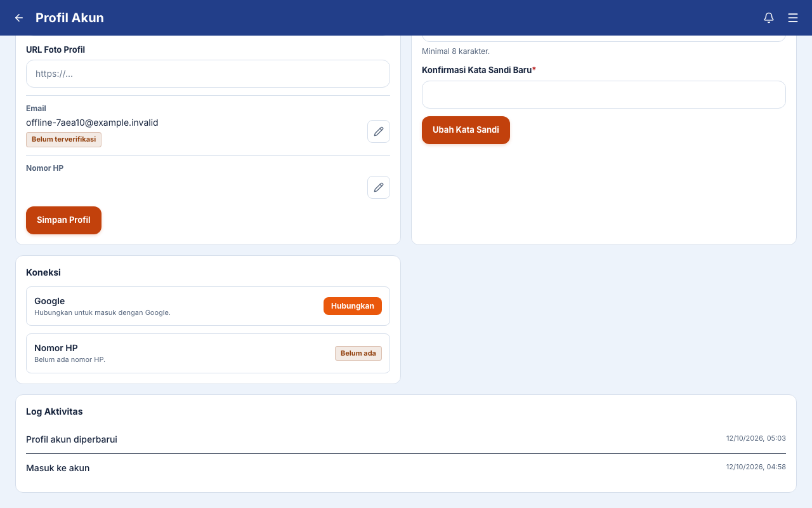Click the offline-7aea10@example.invalid email text
The width and height of the screenshot is (812, 508).
coord(92,123)
